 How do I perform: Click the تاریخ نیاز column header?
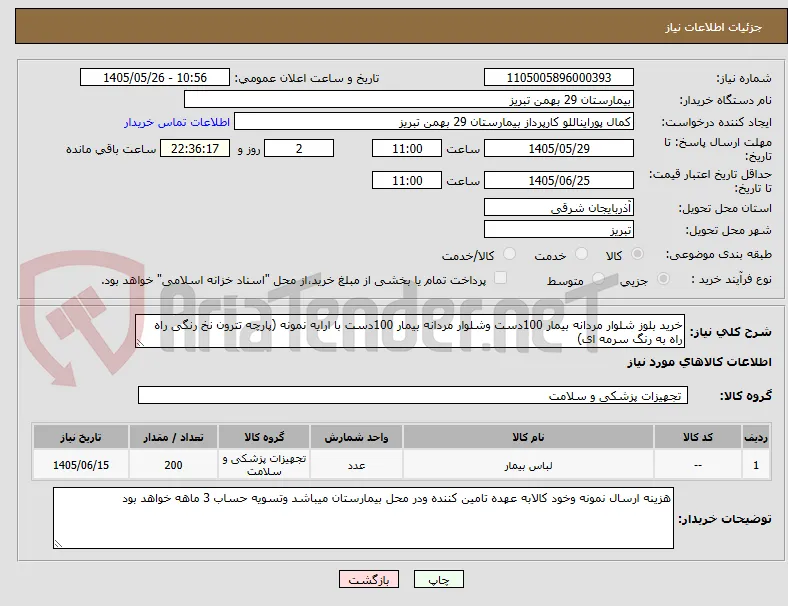[x=81, y=437]
